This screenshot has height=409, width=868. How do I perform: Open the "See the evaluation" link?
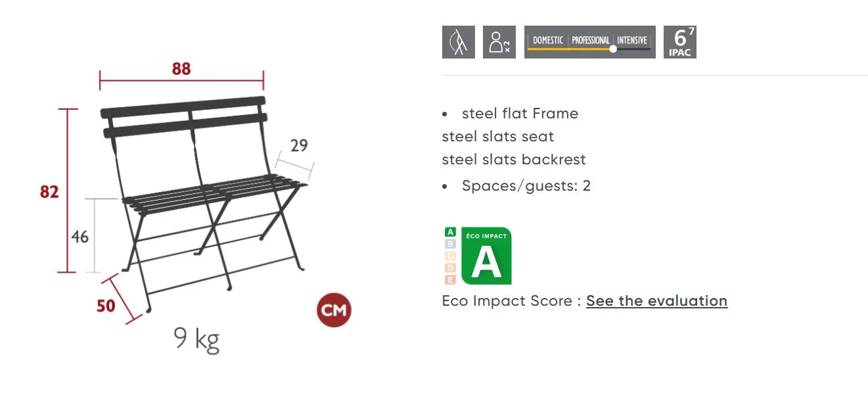click(x=656, y=301)
